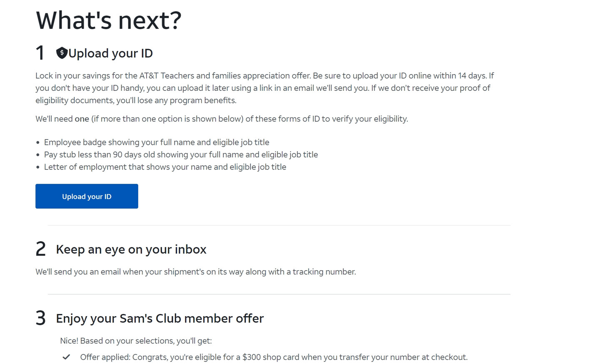Click the shield dollar icon beside Upload your ID
The image size is (589, 364).
point(62,53)
